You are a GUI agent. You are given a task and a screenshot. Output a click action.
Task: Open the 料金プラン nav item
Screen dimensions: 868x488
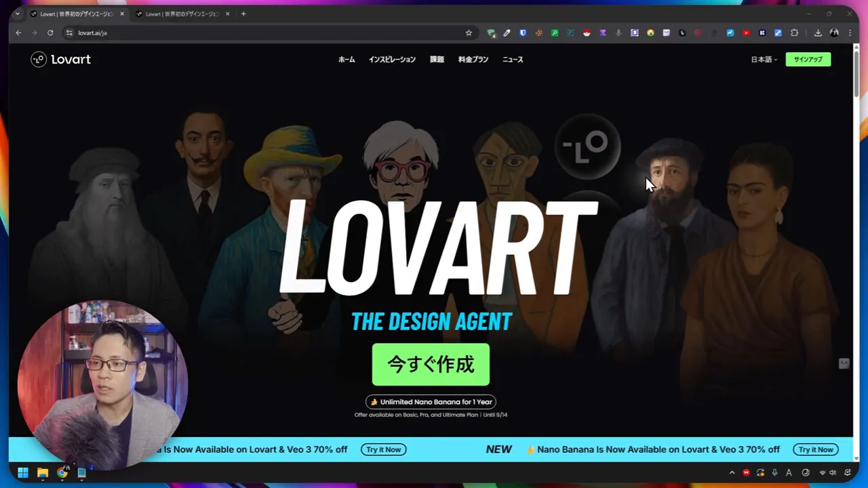pyautogui.click(x=473, y=60)
